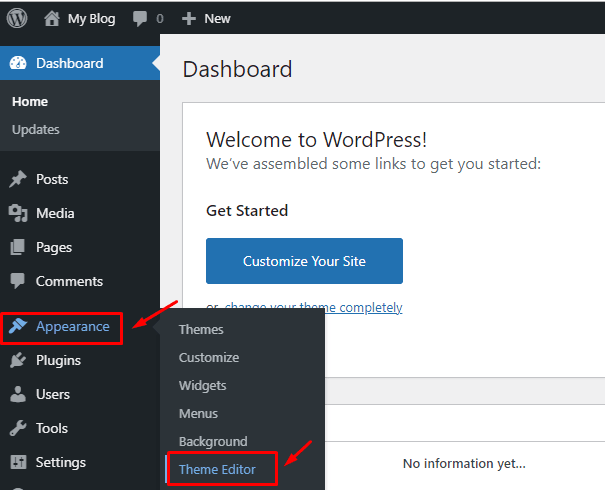Click the Tools wrench icon

tap(18, 429)
